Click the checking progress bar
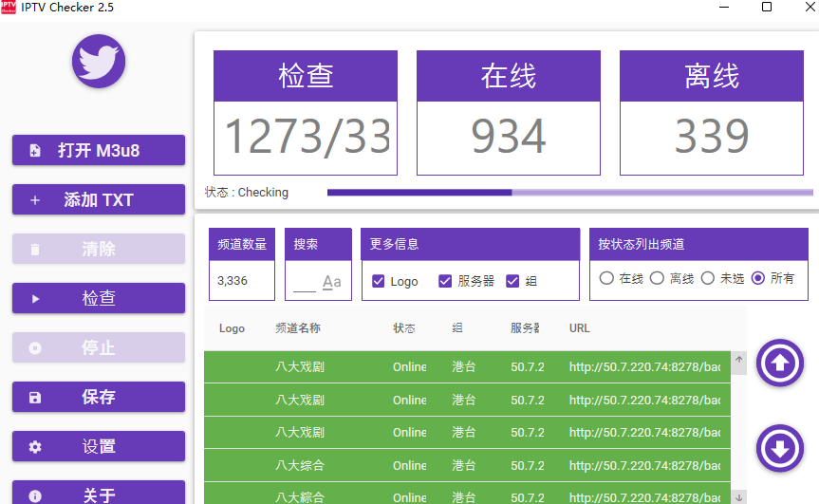This screenshot has width=819, height=504. (569, 193)
